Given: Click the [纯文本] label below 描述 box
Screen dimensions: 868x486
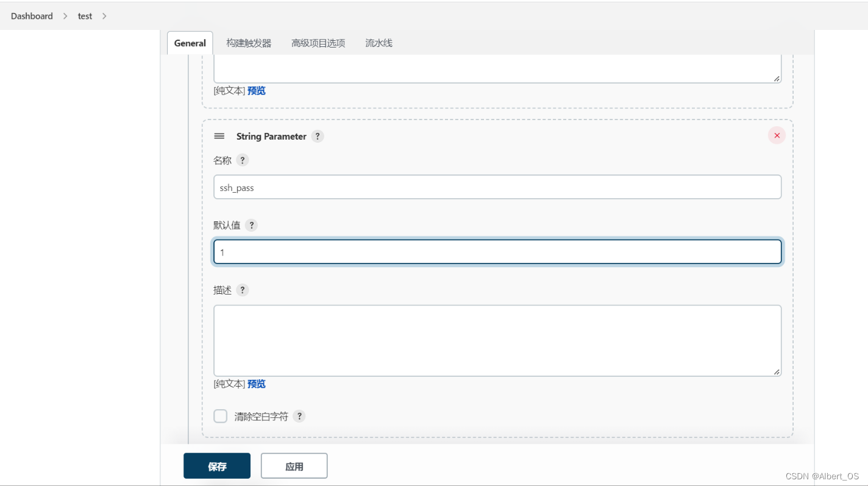Looking at the screenshot, I should pyautogui.click(x=229, y=384).
